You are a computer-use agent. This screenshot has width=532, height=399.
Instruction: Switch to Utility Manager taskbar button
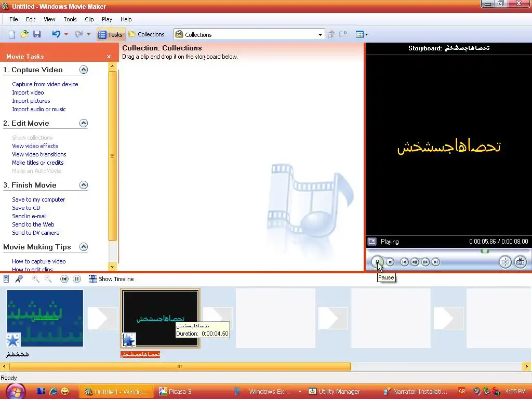[x=334, y=392]
